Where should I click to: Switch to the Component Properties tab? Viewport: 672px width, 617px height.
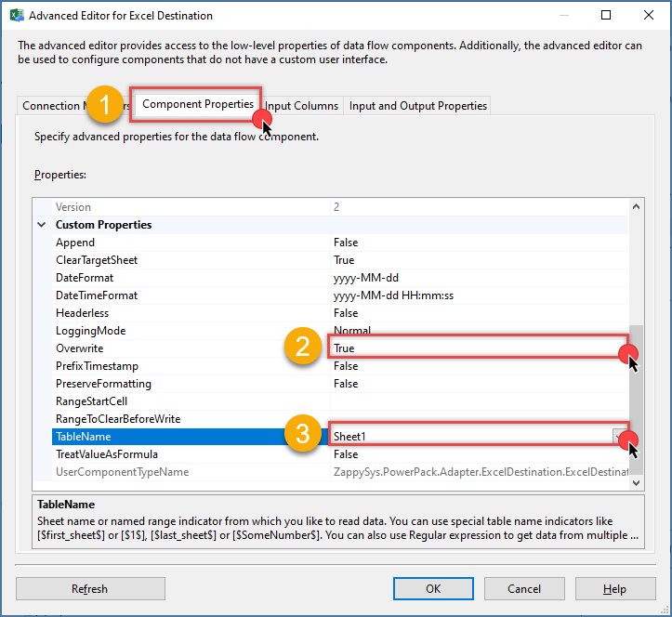point(197,105)
